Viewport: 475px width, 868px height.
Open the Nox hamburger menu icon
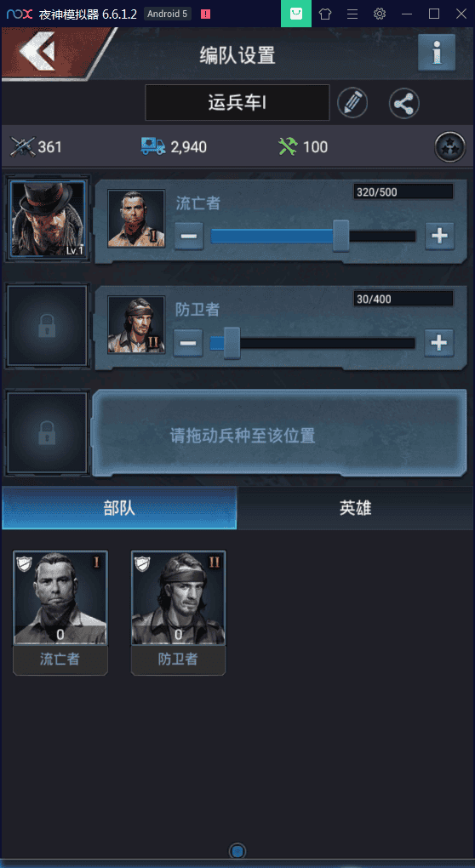click(x=352, y=14)
